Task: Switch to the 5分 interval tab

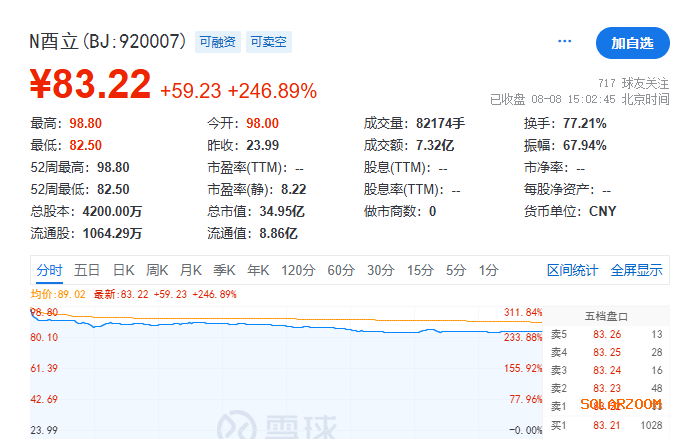Action: coord(456,270)
